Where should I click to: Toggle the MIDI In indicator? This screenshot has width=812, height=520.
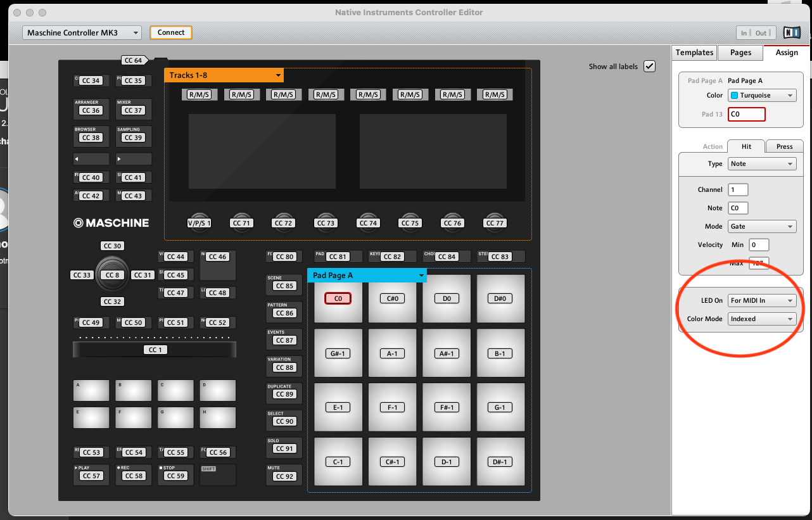point(744,33)
